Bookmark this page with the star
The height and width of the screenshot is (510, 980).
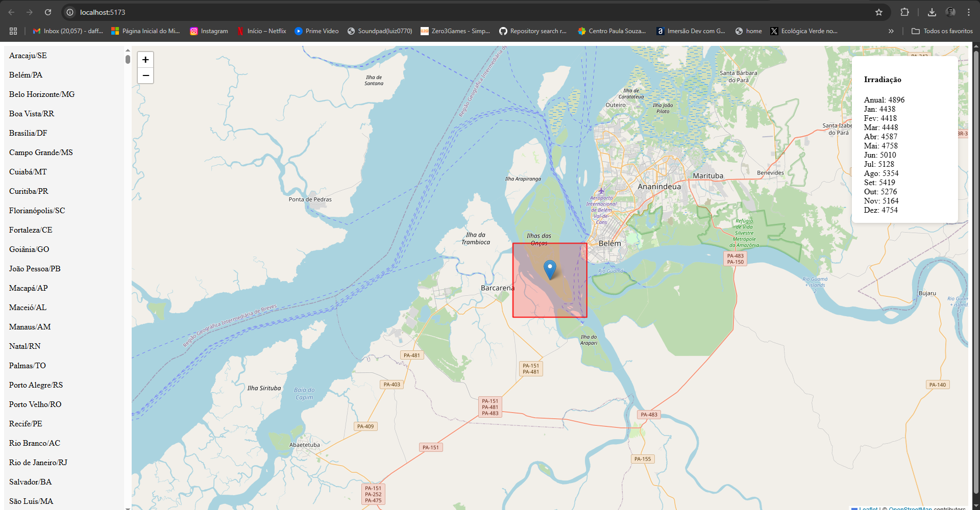[x=879, y=12]
